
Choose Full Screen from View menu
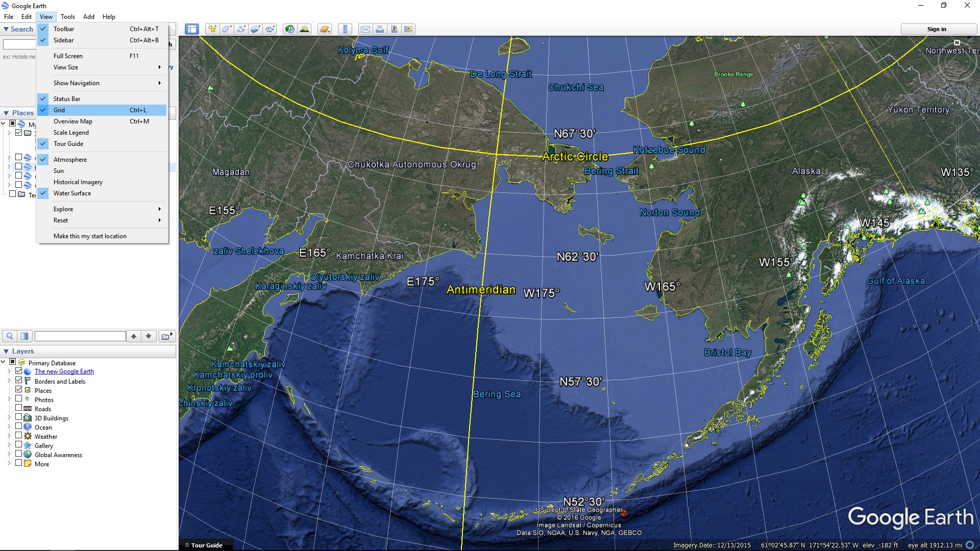[x=102, y=56]
